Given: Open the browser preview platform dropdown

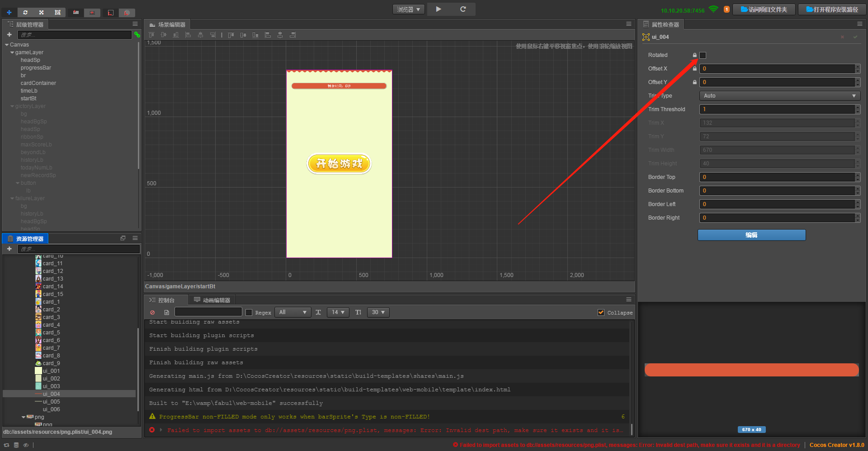Looking at the screenshot, I should (408, 9).
